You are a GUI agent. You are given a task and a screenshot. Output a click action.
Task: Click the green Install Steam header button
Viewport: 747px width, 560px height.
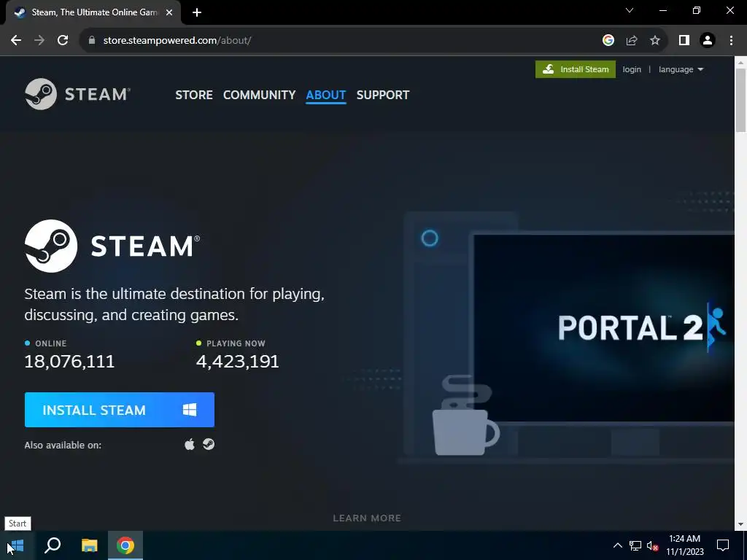(x=576, y=69)
